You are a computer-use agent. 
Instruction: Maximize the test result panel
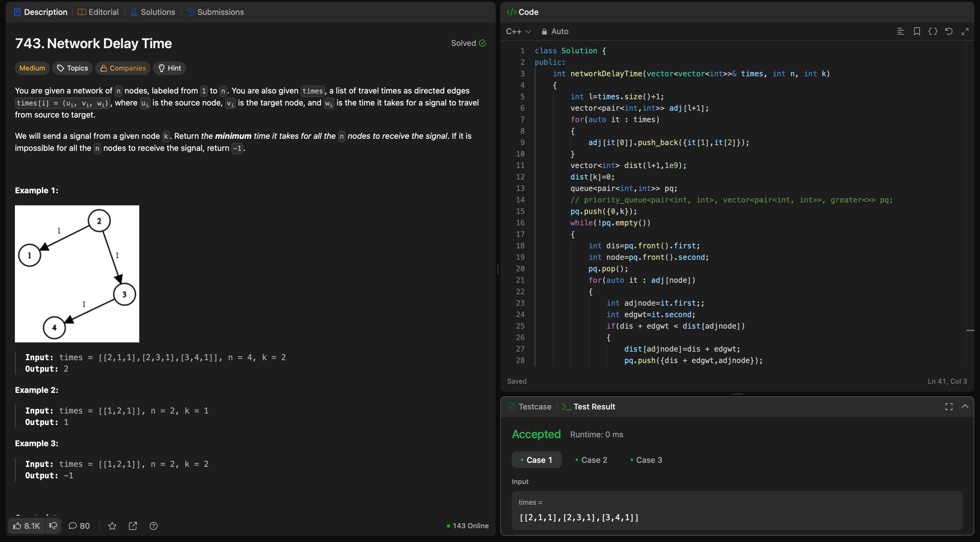tap(949, 407)
